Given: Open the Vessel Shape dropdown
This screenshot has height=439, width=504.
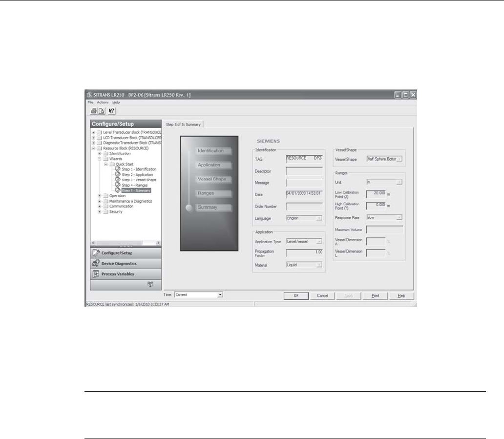Looking at the screenshot, I should (x=399, y=159).
